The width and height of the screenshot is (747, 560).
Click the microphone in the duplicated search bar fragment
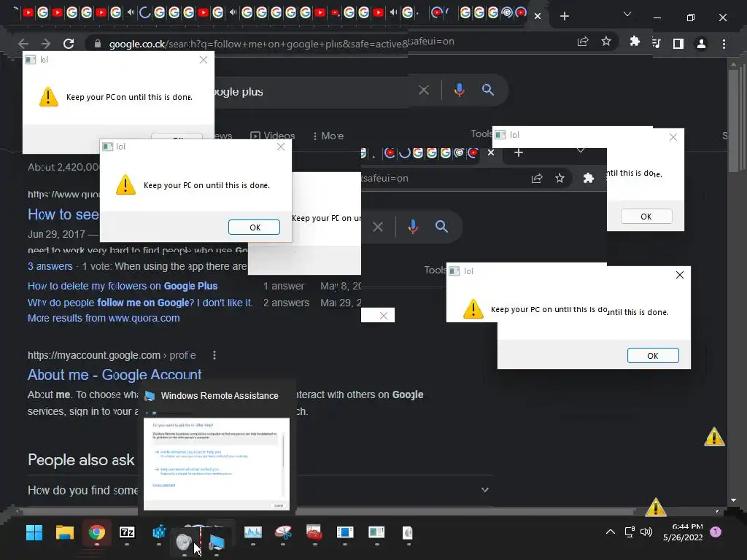pyautogui.click(x=413, y=227)
